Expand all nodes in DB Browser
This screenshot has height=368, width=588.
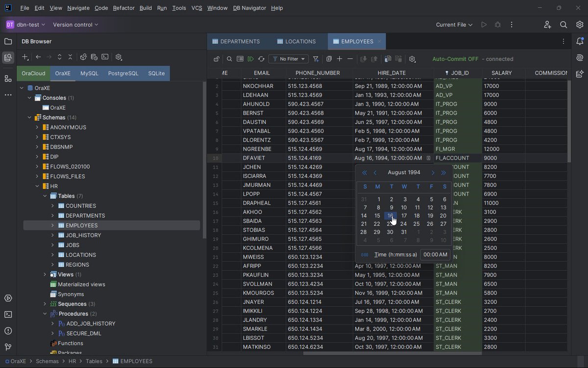click(x=60, y=57)
